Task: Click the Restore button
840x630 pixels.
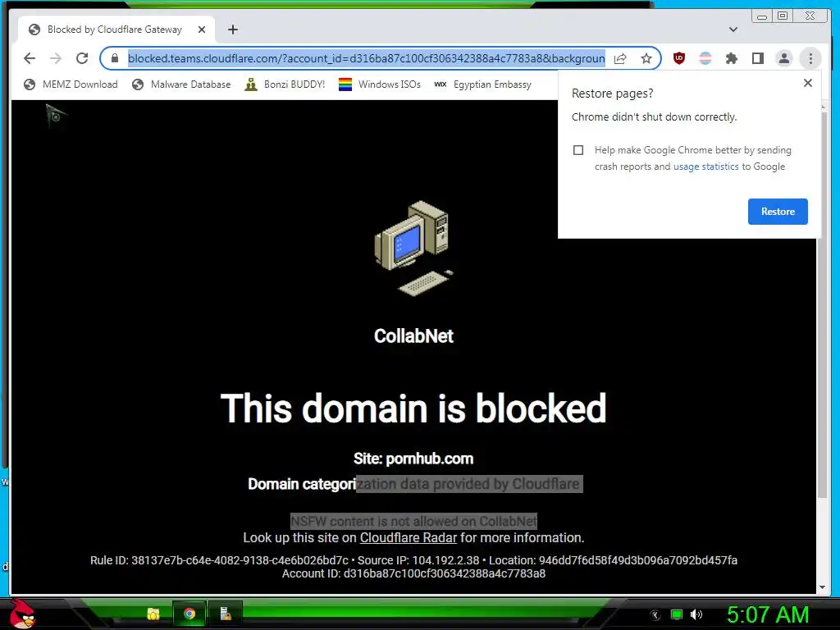Action: coord(778,212)
